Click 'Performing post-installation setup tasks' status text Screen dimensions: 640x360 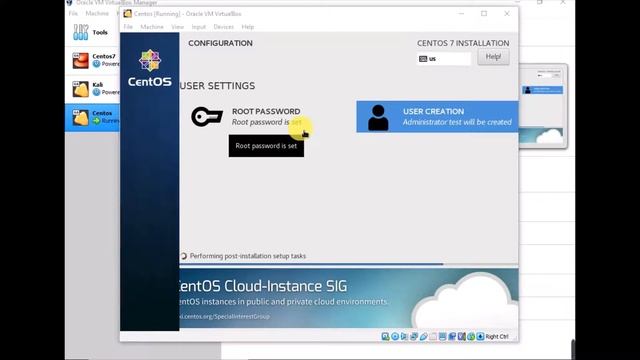point(248,256)
